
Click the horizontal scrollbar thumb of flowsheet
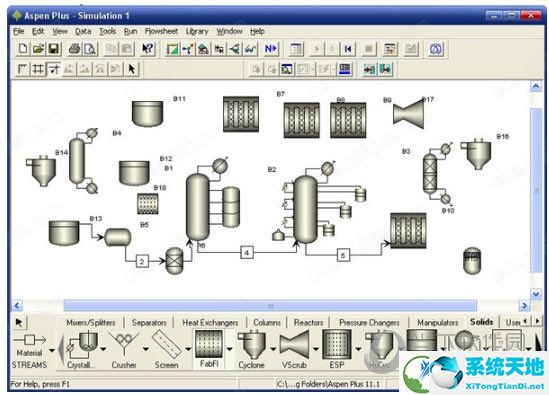click(x=270, y=306)
